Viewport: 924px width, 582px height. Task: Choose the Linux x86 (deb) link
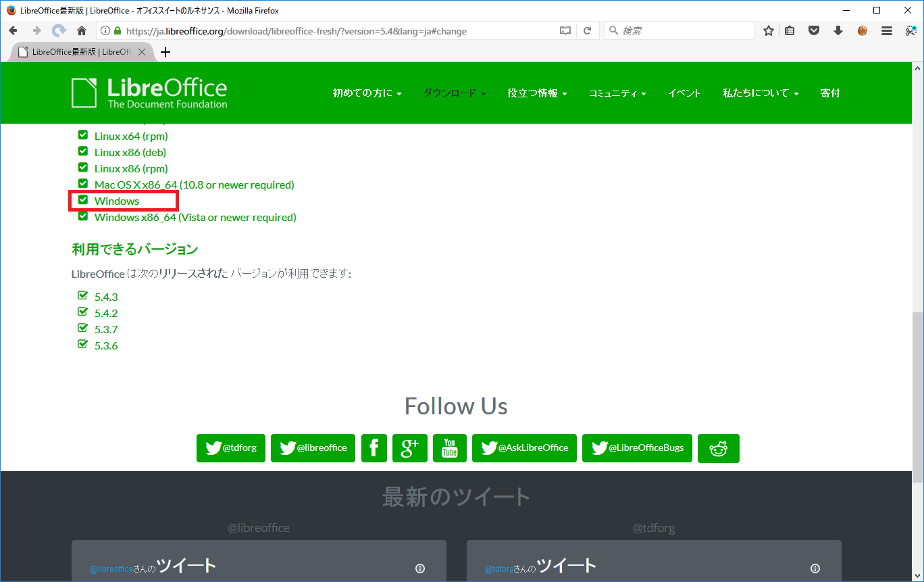click(130, 152)
